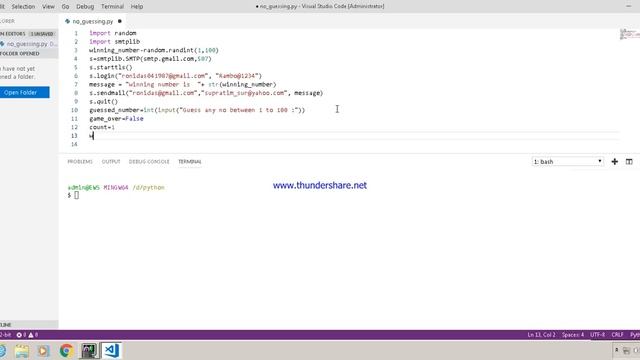Click line number 14 in the gutter
This screenshot has height=360, width=640.
pyautogui.click(x=74, y=144)
